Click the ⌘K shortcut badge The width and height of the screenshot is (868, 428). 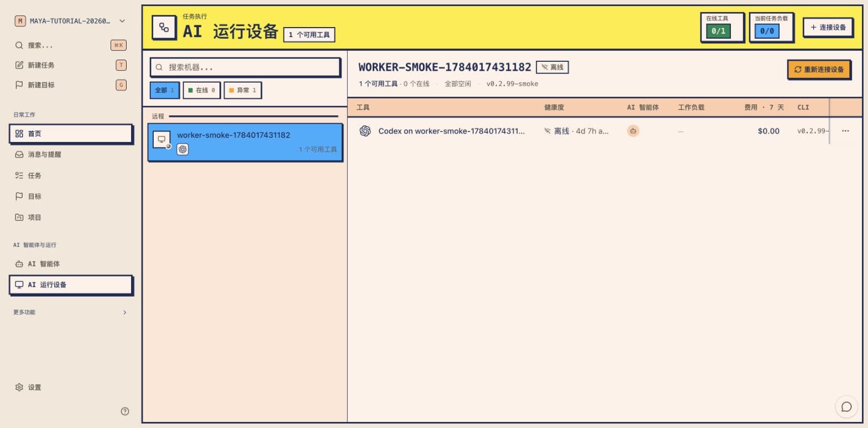click(118, 45)
